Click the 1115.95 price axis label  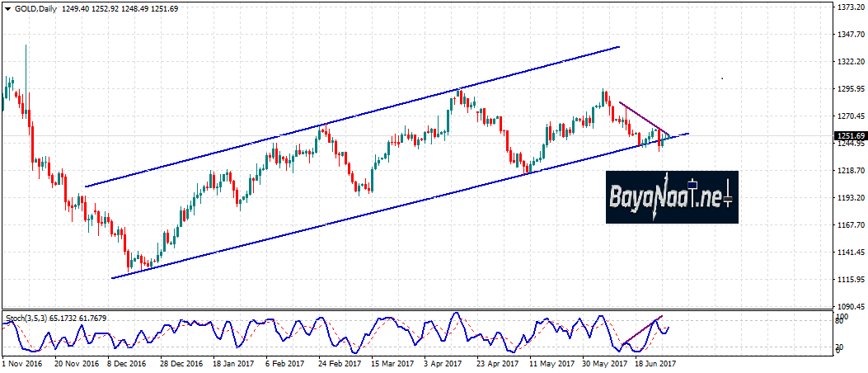pyautogui.click(x=850, y=280)
